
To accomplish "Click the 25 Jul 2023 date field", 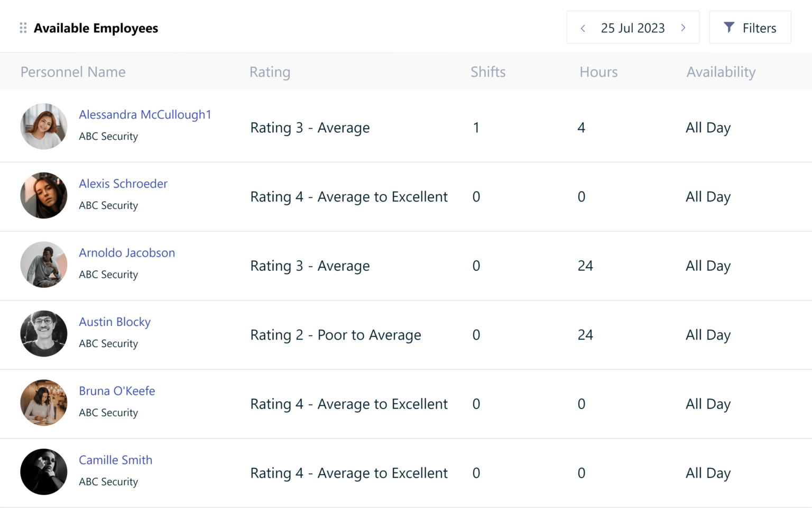I will coord(632,28).
